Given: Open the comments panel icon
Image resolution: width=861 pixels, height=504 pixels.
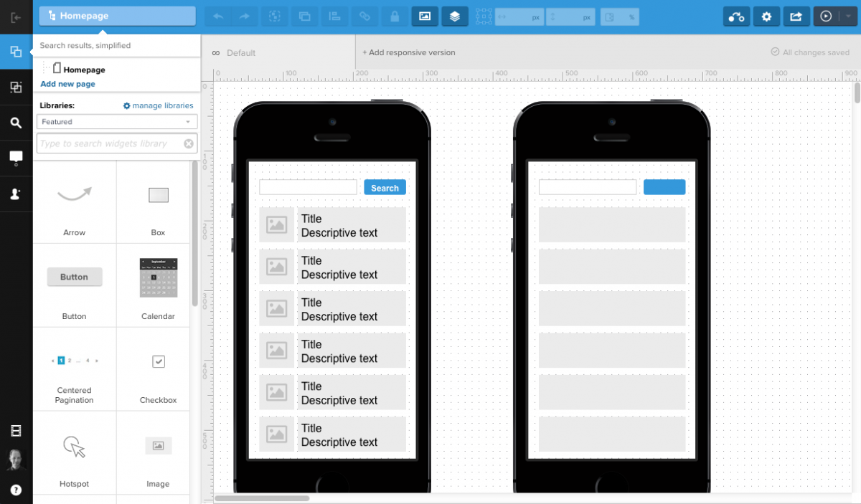Looking at the screenshot, I should (16, 158).
